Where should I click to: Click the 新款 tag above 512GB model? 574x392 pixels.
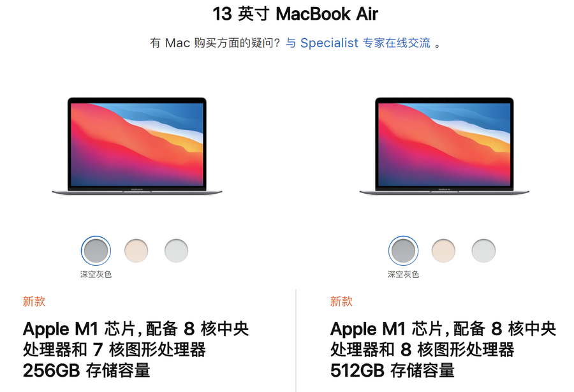coord(342,301)
